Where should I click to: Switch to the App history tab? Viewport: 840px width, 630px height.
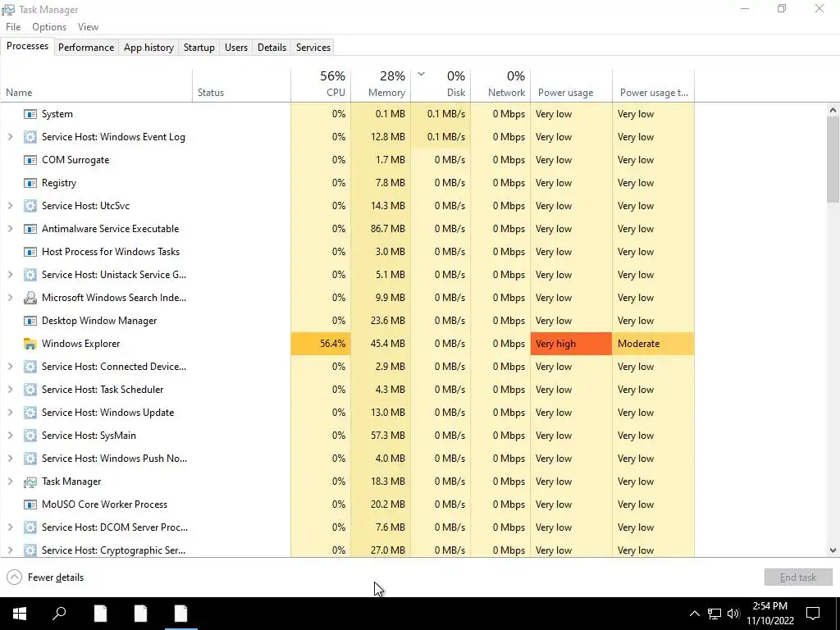(x=149, y=47)
